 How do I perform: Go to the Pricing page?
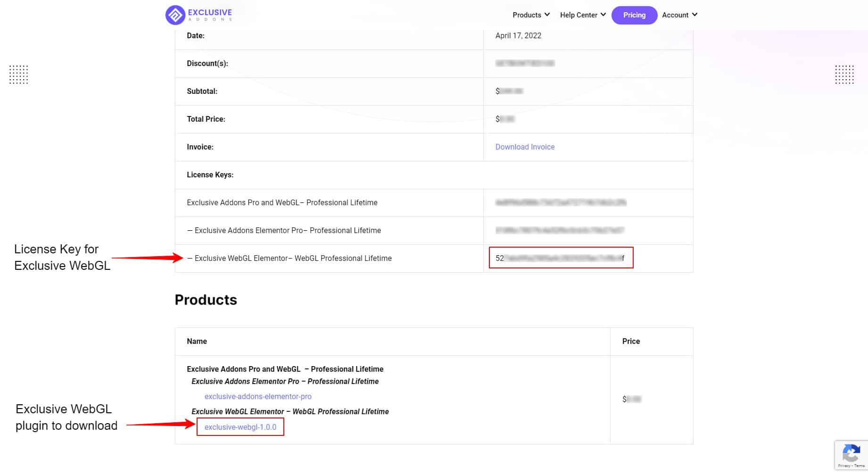pos(634,15)
